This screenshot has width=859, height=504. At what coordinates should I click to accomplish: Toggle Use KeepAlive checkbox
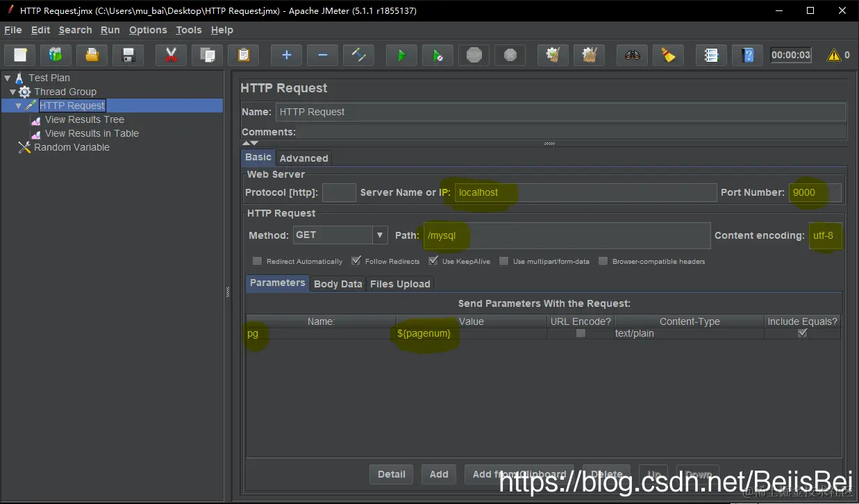pos(433,261)
